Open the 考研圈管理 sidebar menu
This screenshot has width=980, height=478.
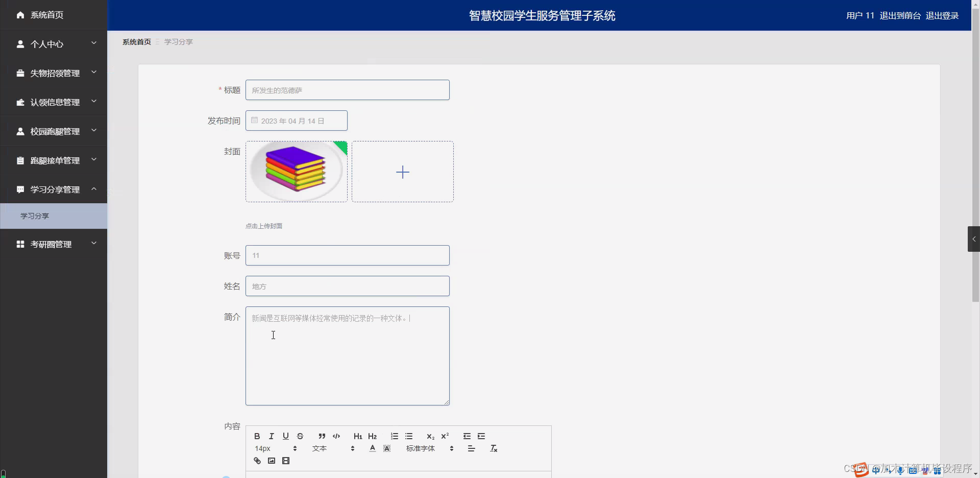point(51,244)
